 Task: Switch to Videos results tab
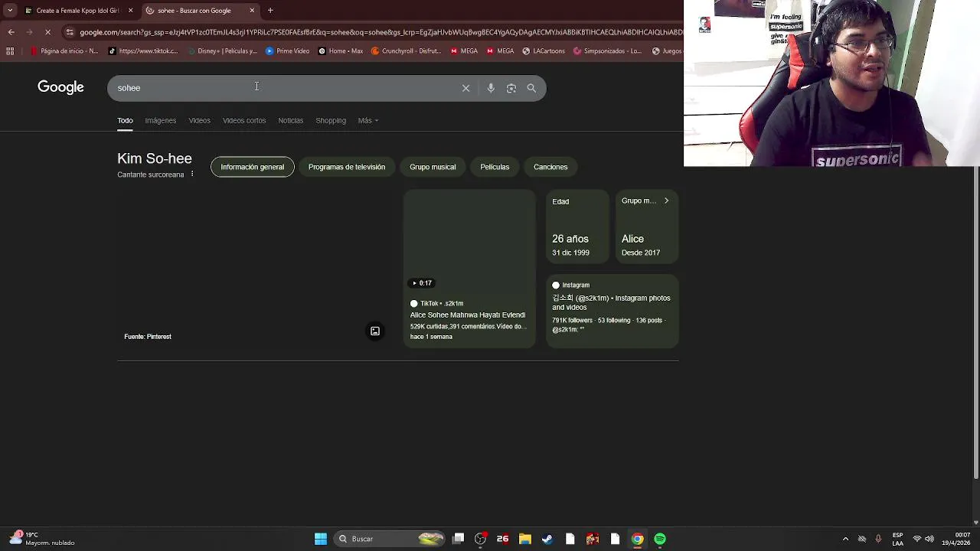click(199, 120)
